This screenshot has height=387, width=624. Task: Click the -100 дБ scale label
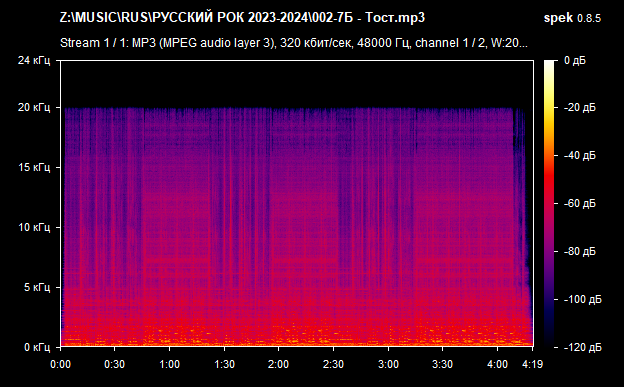point(583,299)
